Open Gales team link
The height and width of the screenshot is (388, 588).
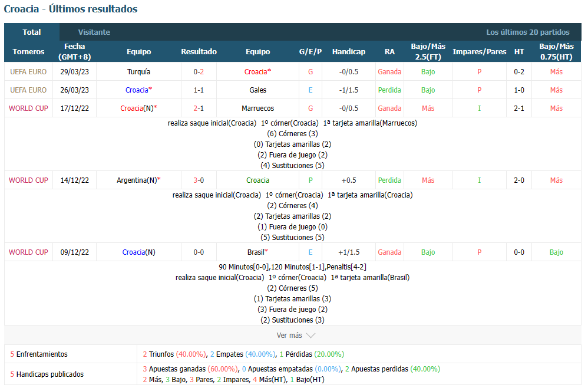point(257,90)
